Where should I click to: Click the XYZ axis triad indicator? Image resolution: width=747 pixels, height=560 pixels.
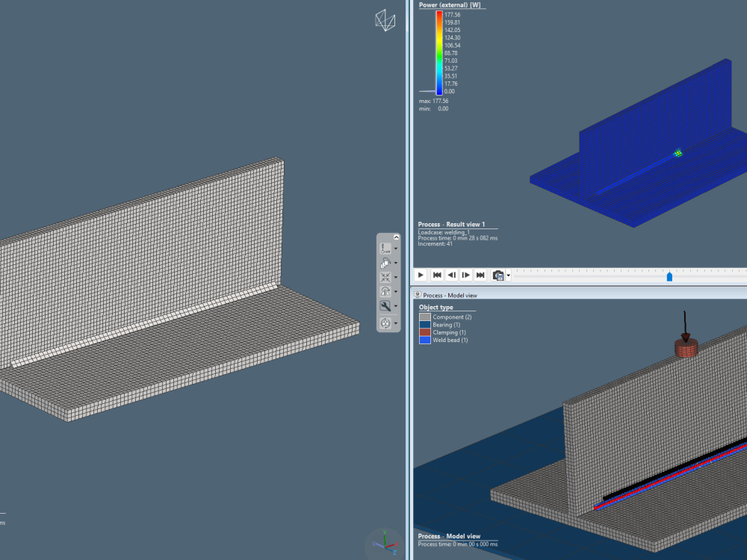click(385, 543)
